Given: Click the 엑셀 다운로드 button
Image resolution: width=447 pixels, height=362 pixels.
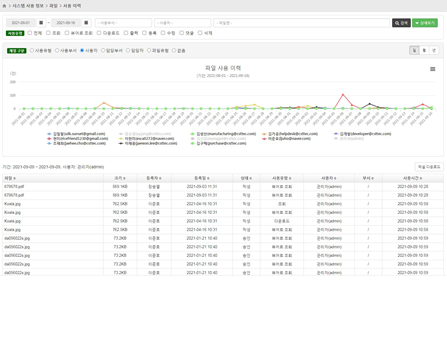Looking at the screenshot, I should pos(429,167).
